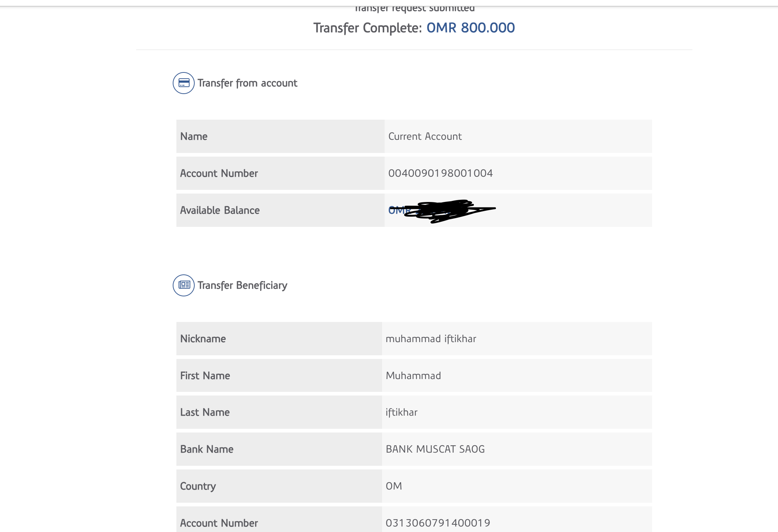Click beneficiary account number 0313060791400019

click(438, 523)
